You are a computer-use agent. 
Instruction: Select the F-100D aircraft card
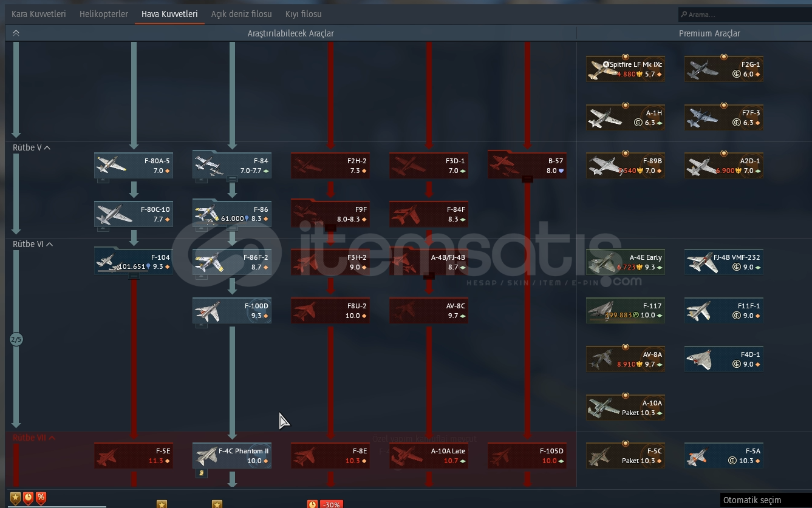[232, 310]
